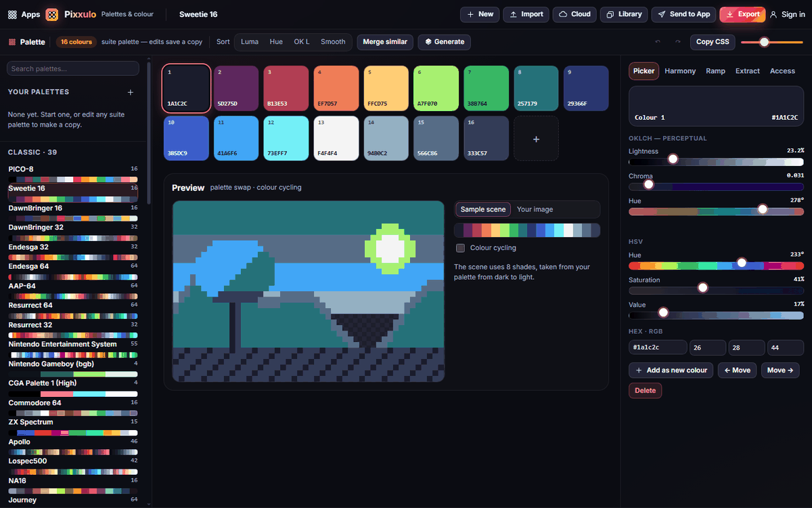Select swatch 13 white F4F4F4
The image size is (812, 508).
tap(336, 138)
